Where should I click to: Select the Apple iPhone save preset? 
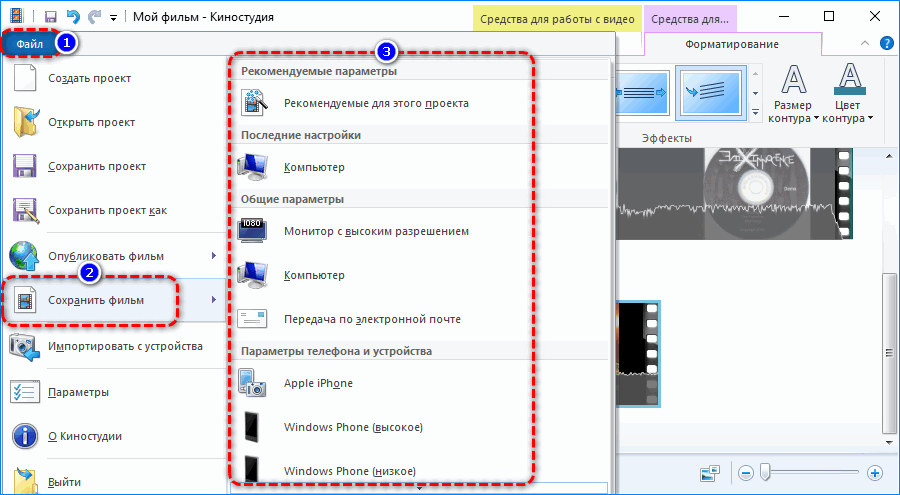[318, 383]
